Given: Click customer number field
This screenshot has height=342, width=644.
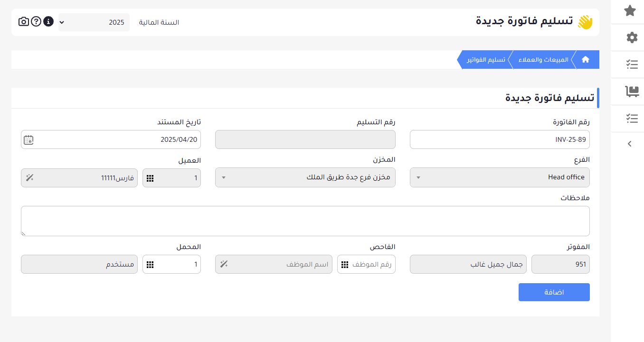Looking at the screenshot, I should point(171,178).
